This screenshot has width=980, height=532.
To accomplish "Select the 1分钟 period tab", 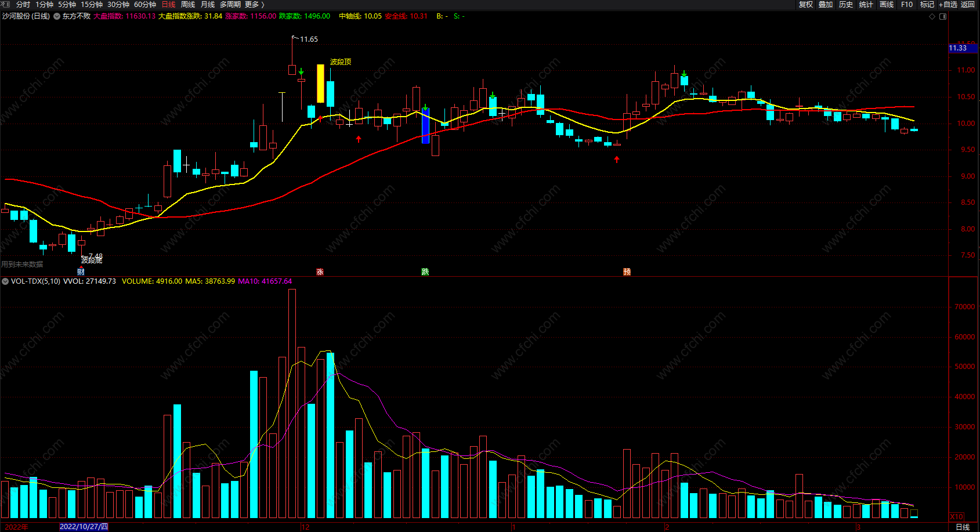I will pos(45,5).
